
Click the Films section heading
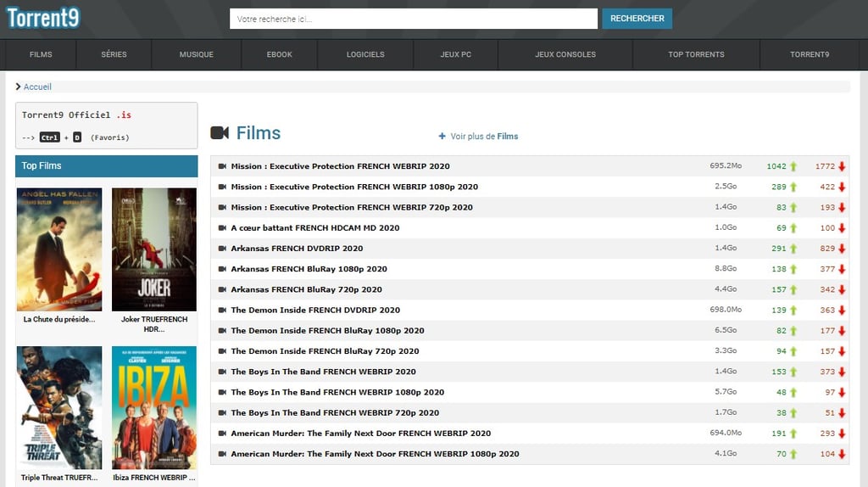(259, 133)
